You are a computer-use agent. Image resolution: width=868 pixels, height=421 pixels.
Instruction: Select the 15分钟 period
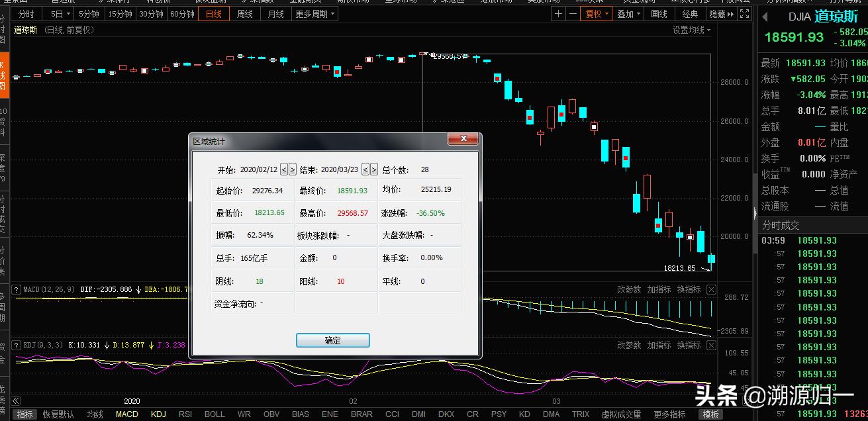(120, 14)
